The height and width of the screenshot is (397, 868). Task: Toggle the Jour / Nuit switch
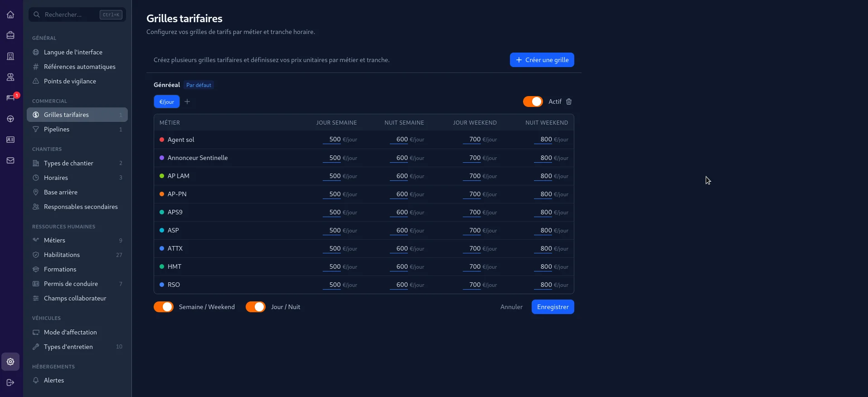[x=256, y=307]
